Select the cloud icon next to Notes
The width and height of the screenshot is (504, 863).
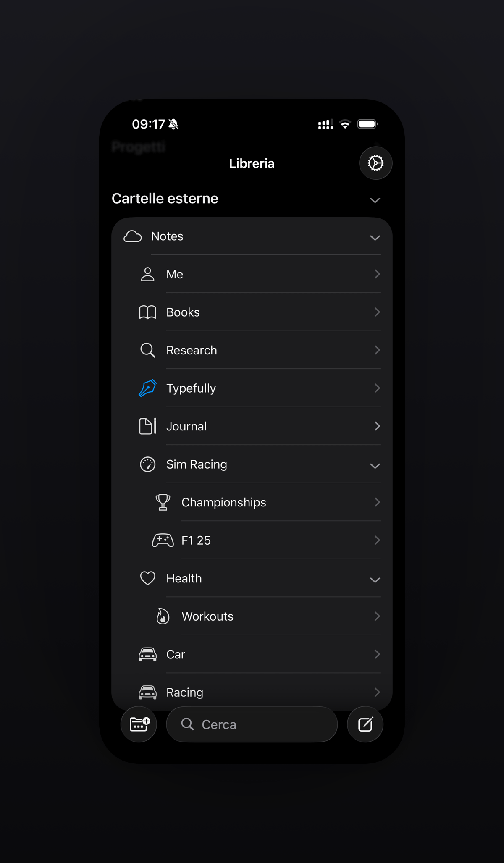pos(132,236)
